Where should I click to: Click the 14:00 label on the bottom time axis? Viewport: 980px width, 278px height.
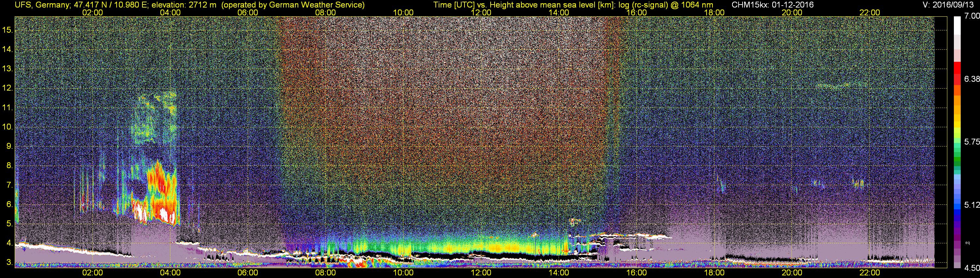click(x=559, y=273)
